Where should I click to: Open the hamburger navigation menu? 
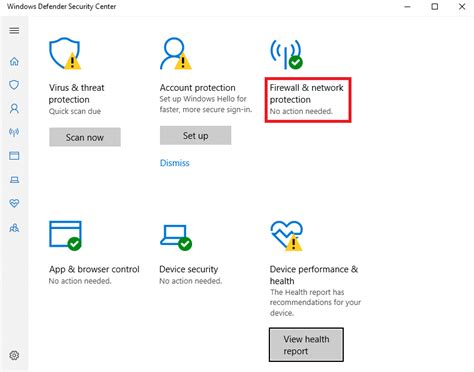(14, 31)
